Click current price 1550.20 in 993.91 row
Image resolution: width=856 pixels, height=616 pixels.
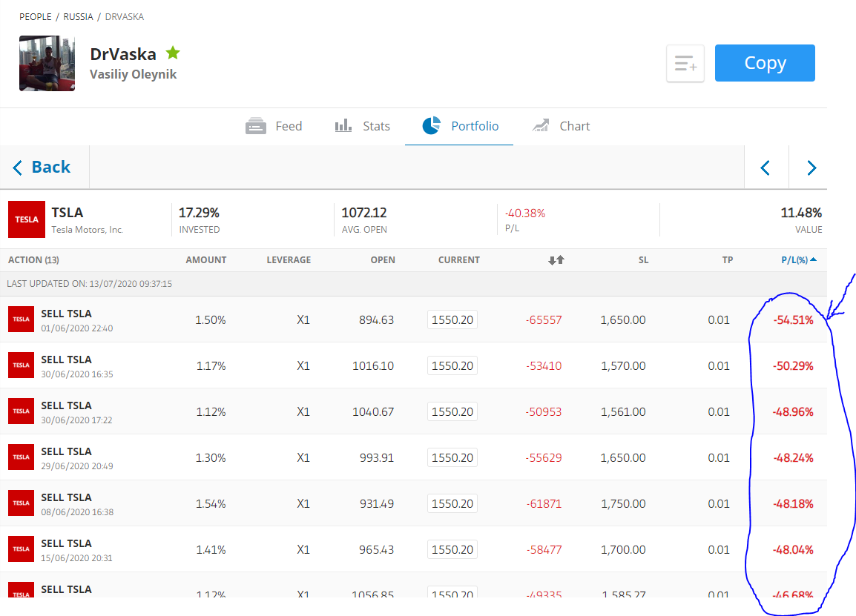pyautogui.click(x=452, y=458)
